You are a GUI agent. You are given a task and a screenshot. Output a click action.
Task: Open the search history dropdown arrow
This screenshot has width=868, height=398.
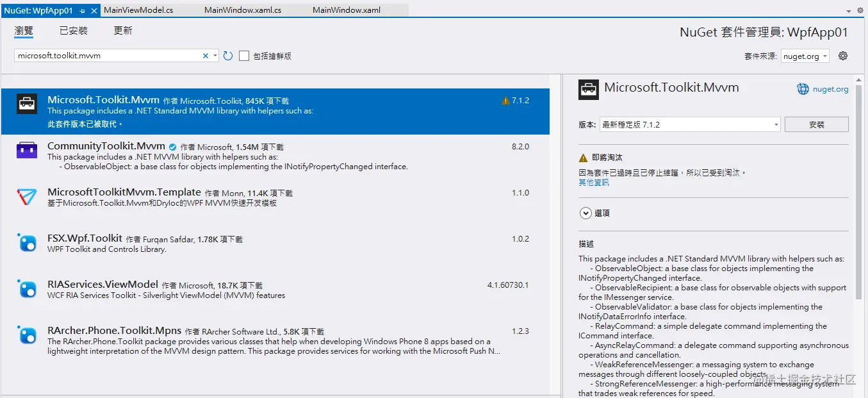tap(215, 56)
